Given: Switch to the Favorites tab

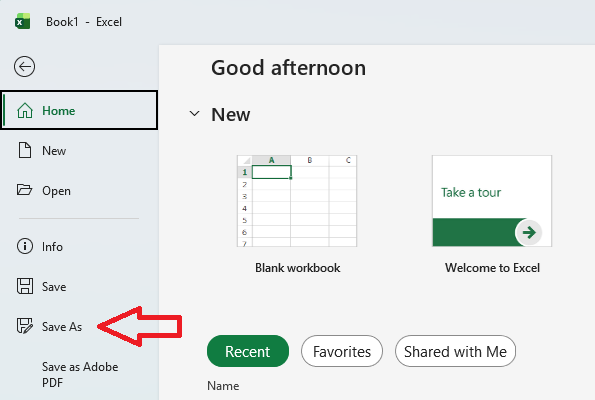Looking at the screenshot, I should coord(342,351).
